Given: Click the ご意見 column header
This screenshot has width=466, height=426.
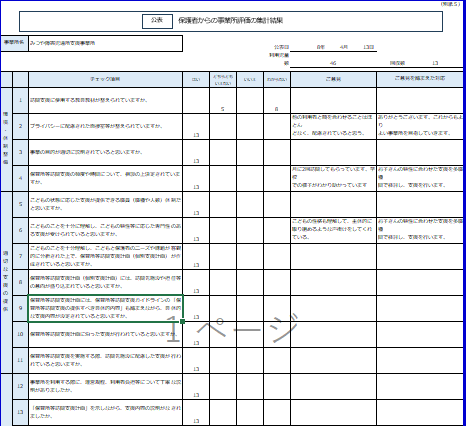Looking at the screenshot, I should (334, 80).
